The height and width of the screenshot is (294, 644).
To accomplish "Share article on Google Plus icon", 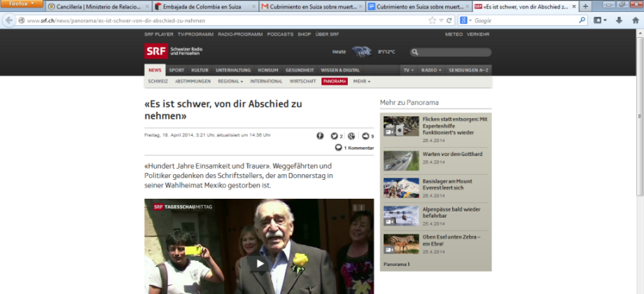I will tap(351, 136).
